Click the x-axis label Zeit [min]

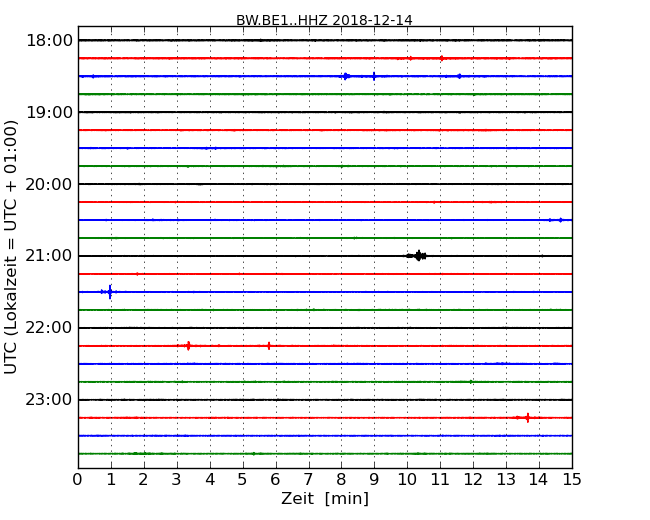coord(325,498)
